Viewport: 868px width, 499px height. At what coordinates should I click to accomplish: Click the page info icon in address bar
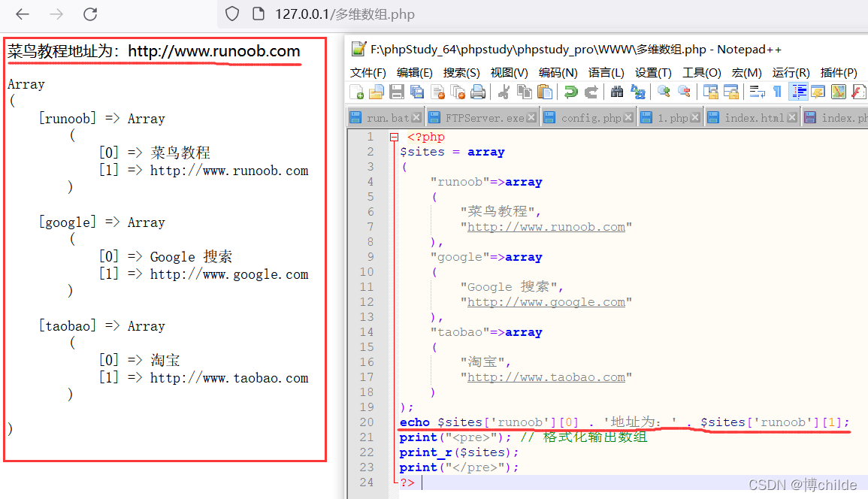tap(259, 14)
